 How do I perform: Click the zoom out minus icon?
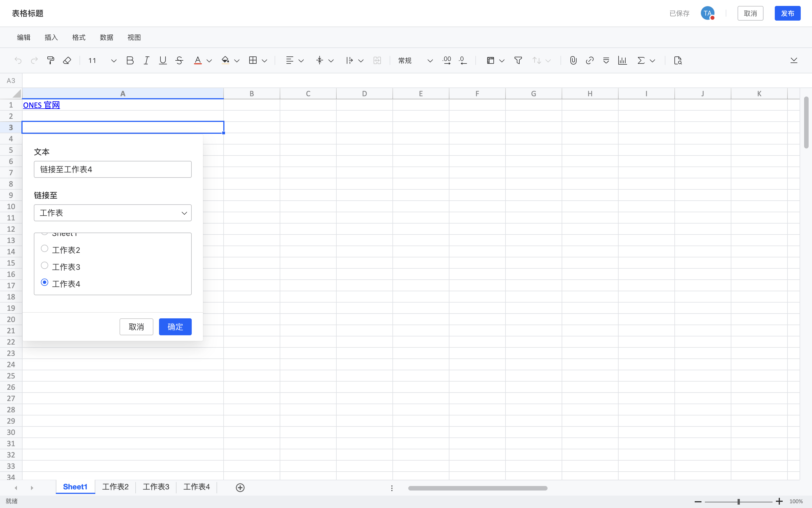coord(698,502)
